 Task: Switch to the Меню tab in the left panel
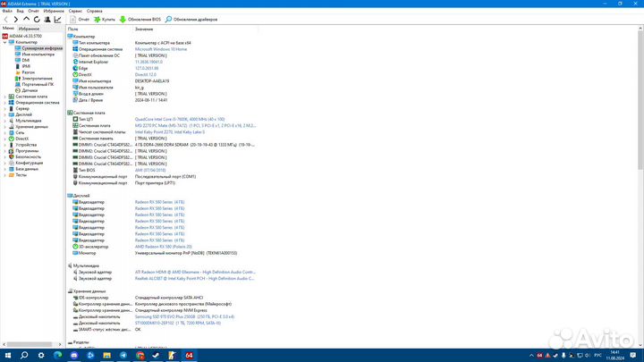tap(8, 29)
